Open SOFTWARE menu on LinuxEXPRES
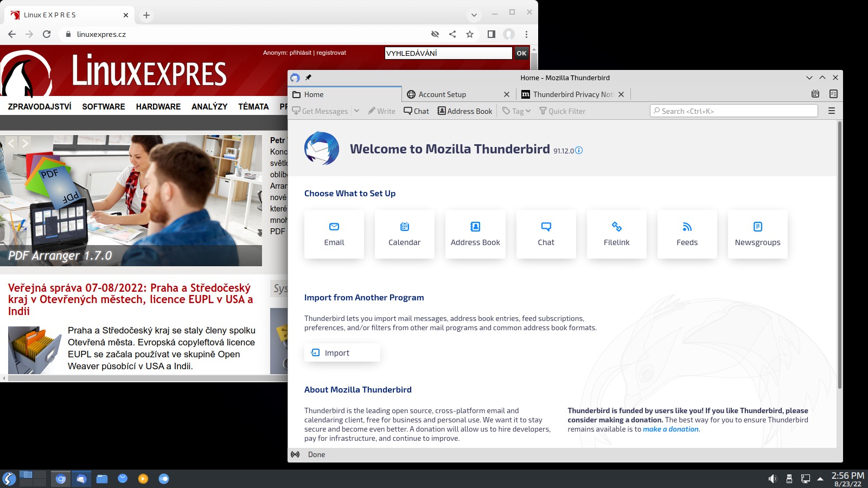The height and width of the screenshot is (488, 868). (x=104, y=107)
